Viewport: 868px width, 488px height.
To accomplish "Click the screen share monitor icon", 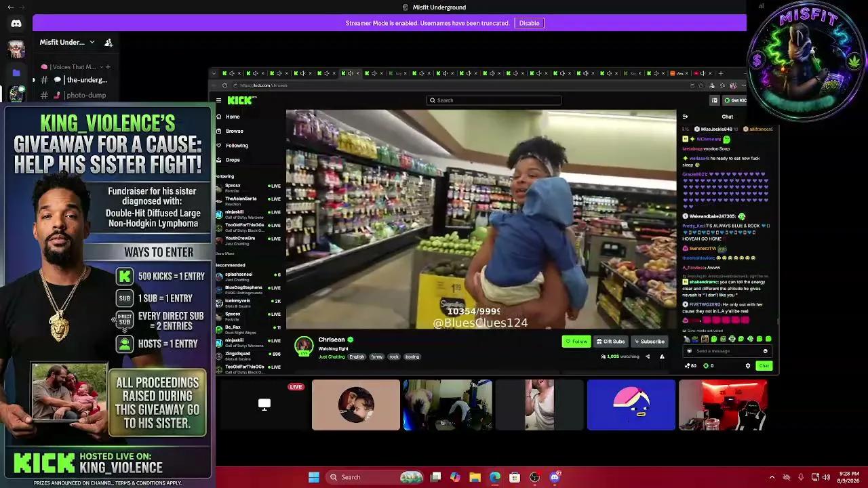I will coord(264,405).
